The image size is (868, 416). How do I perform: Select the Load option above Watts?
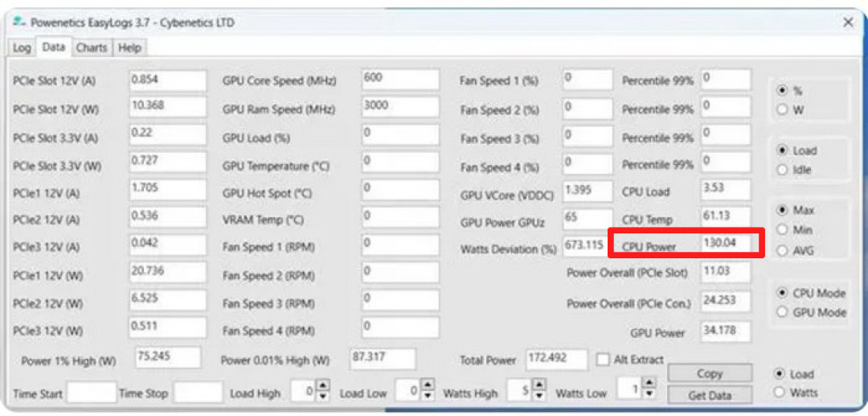point(779,374)
